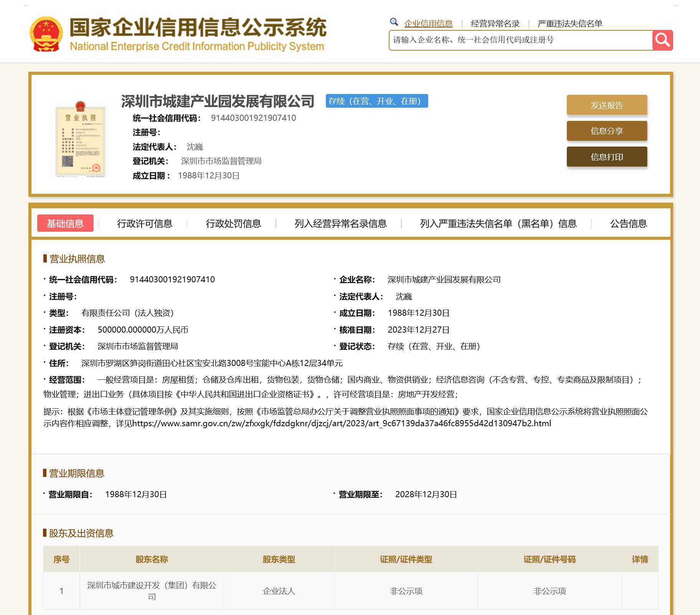Open the business license thumbnail image

point(80,139)
